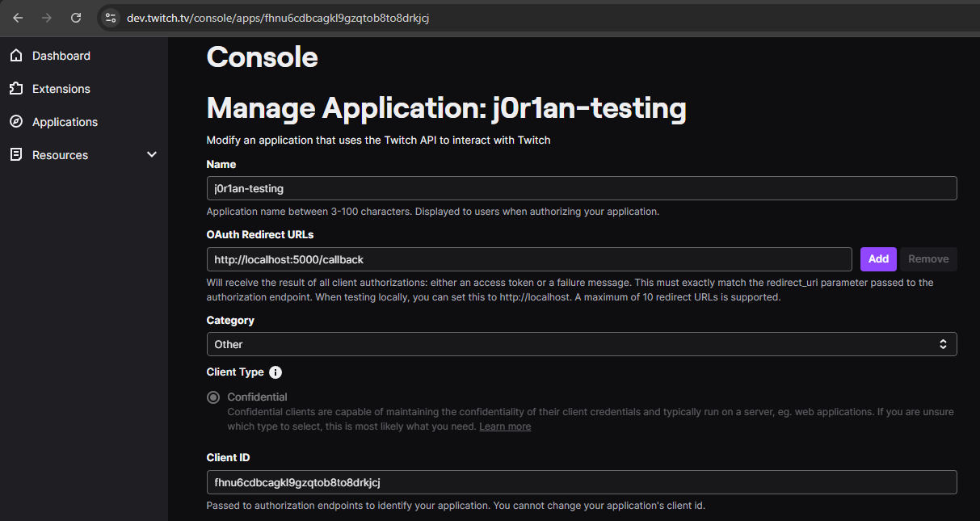This screenshot has height=521, width=980.
Task: Click the browser forward arrow
Action: [x=47, y=17]
